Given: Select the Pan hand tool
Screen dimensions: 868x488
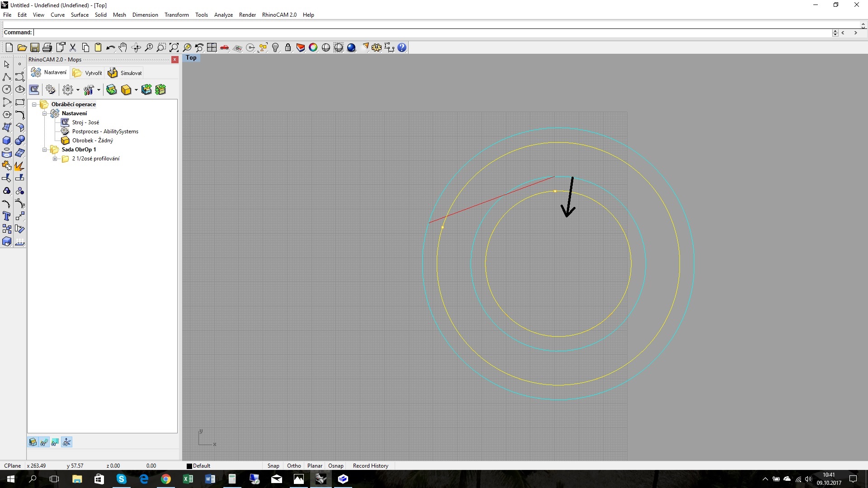Looking at the screenshot, I should [123, 47].
